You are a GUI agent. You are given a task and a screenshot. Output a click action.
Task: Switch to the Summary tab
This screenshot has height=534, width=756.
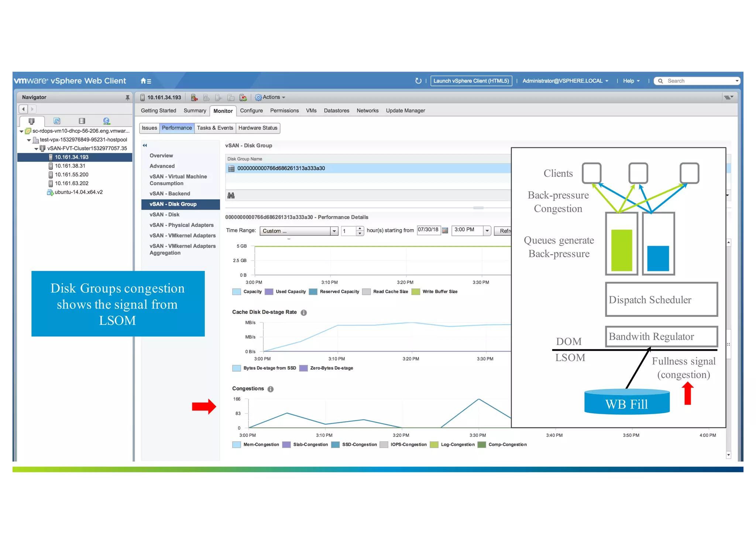click(195, 111)
